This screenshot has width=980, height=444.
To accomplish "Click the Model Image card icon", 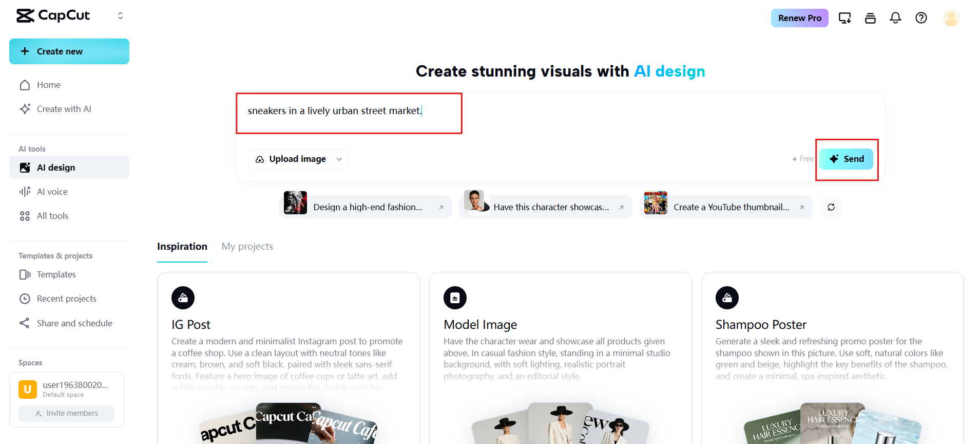I will (455, 298).
